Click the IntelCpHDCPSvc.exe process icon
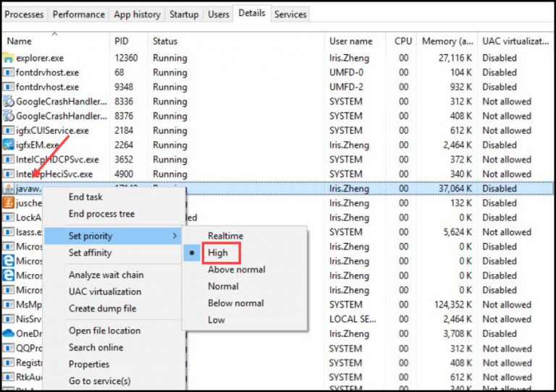This screenshot has height=392, width=556. (9, 159)
